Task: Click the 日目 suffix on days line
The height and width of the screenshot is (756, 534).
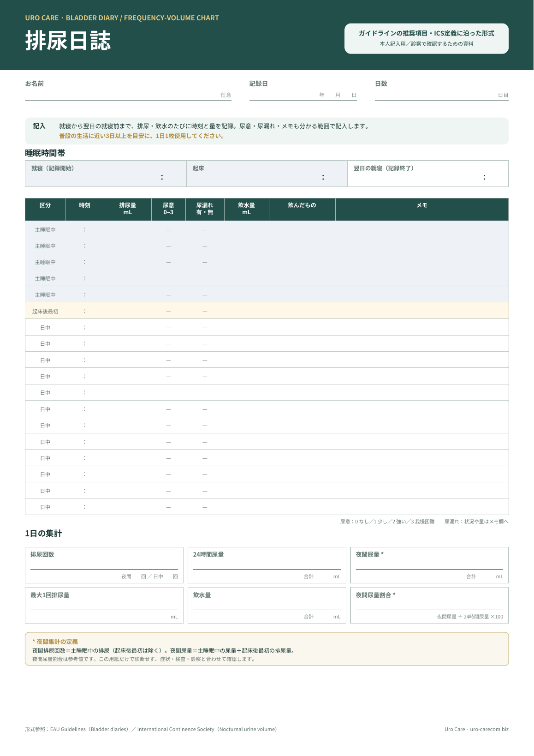Action: click(503, 95)
